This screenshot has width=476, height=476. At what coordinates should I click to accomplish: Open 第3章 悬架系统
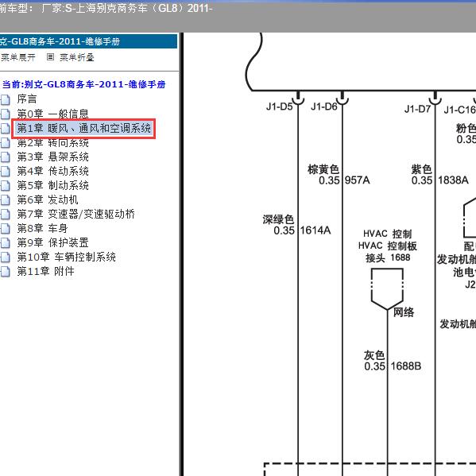point(52,157)
